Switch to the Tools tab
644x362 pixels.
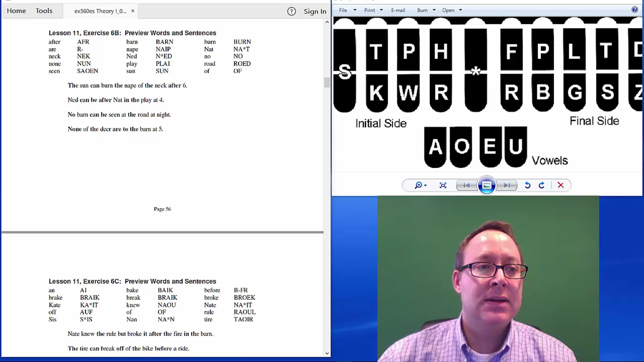44,11
